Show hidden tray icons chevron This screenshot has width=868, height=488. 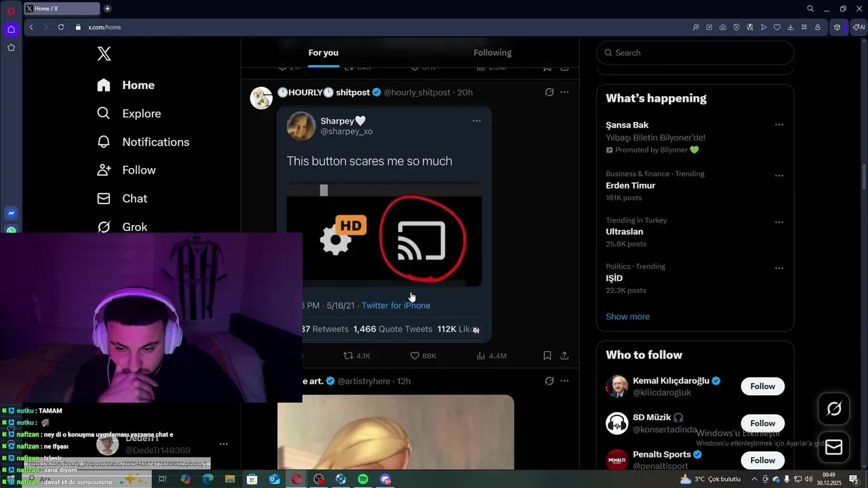[x=754, y=479]
